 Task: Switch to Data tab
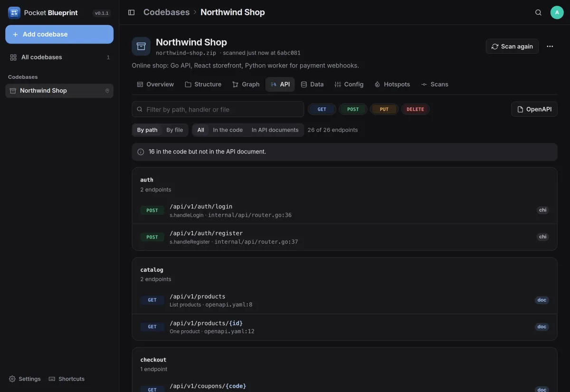click(x=312, y=84)
